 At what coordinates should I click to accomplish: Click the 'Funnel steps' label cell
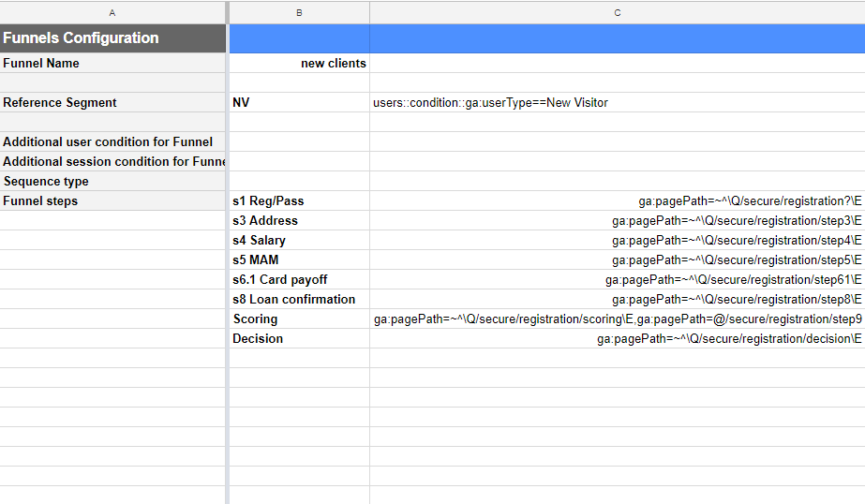[112, 200]
